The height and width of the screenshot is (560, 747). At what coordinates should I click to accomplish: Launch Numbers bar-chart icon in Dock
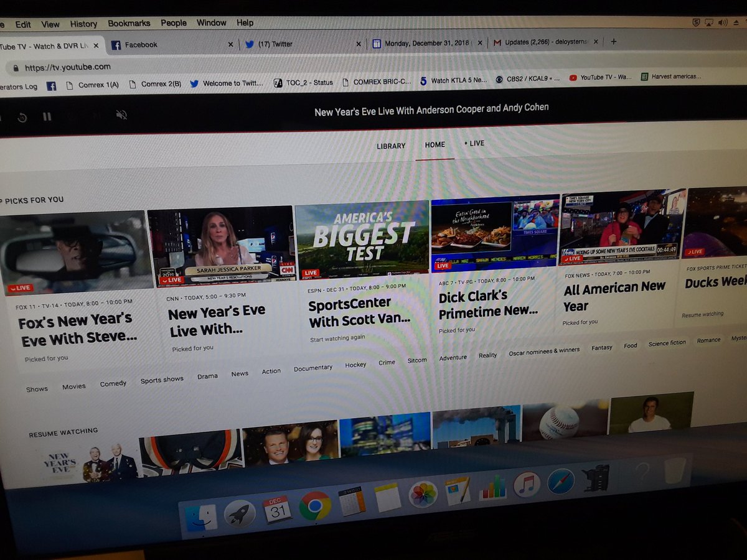(x=492, y=487)
